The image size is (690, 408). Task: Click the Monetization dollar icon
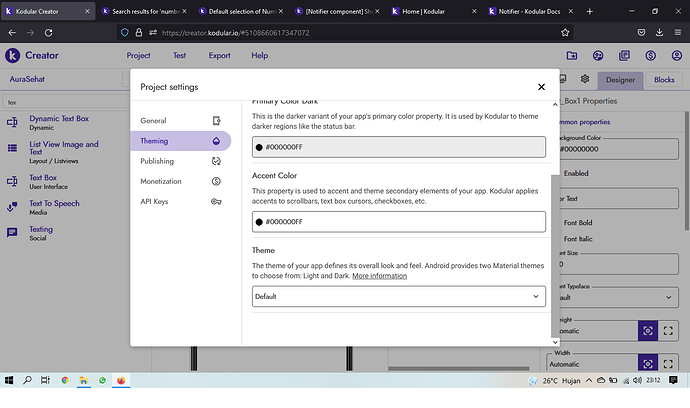(216, 181)
